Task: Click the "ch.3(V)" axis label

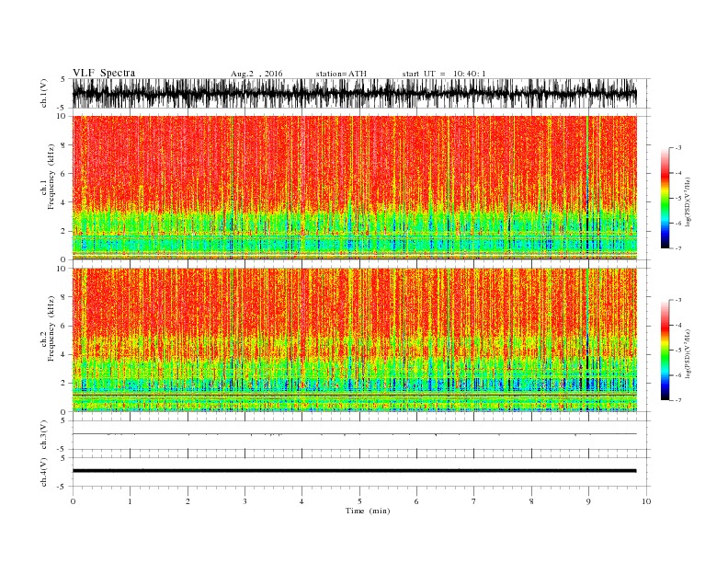Action: (44, 434)
